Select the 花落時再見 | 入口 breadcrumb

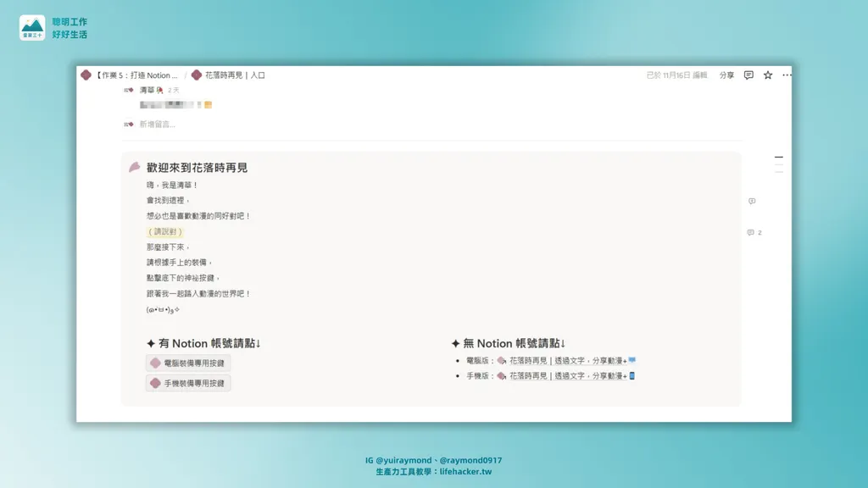point(235,75)
